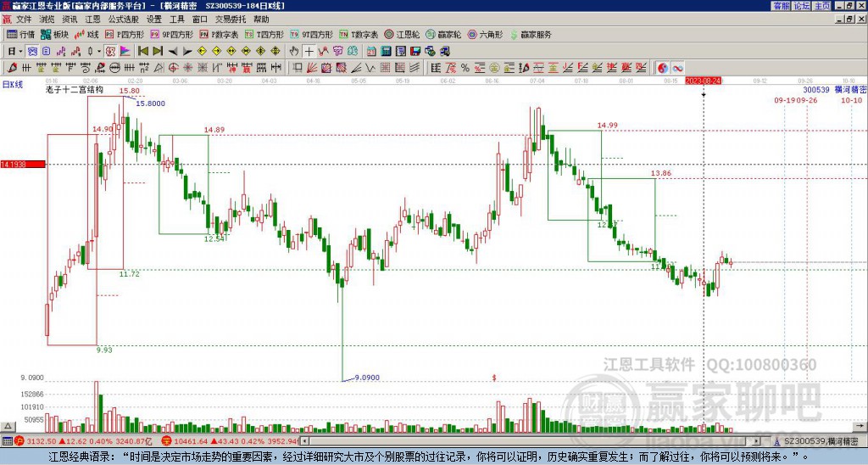868x465 pixels.
Task: Click the 板块 toolbar button
Action: tap(54, 34)
